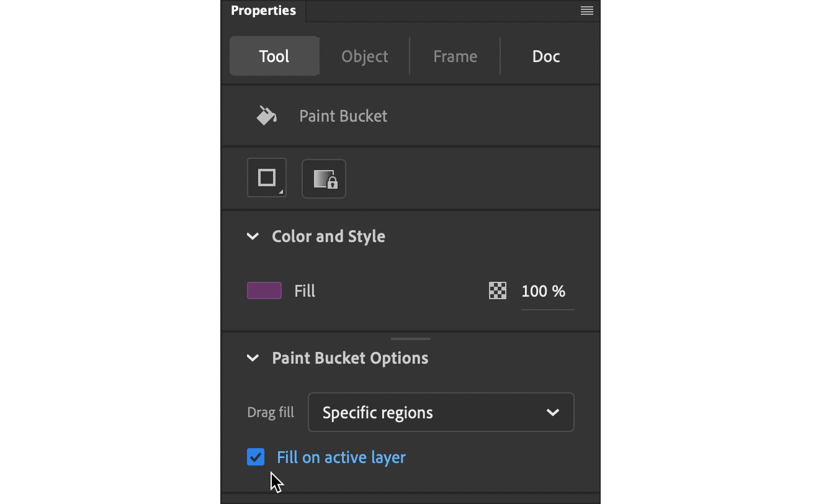Click the Fill on active layer label text
The width and height of the screenshot is (821, 504).
pyautogui.click(x=341, y=457)
